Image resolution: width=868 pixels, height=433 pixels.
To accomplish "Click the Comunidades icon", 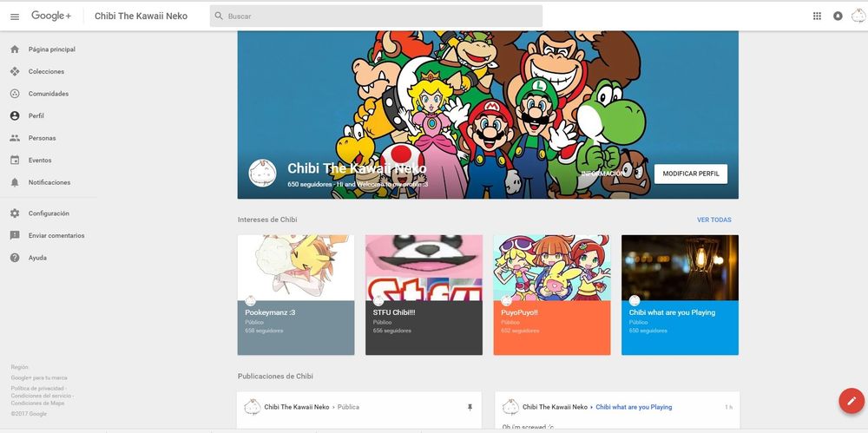I will coord(15,94).
